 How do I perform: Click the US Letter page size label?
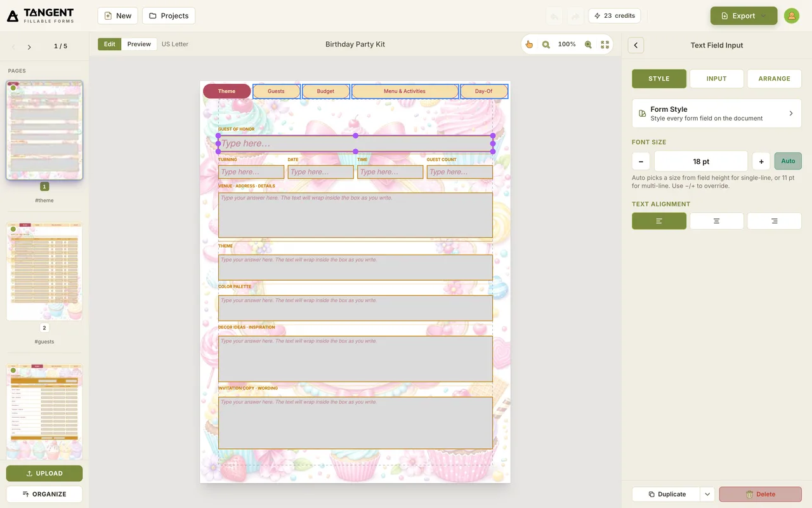(x=175, y=44)
